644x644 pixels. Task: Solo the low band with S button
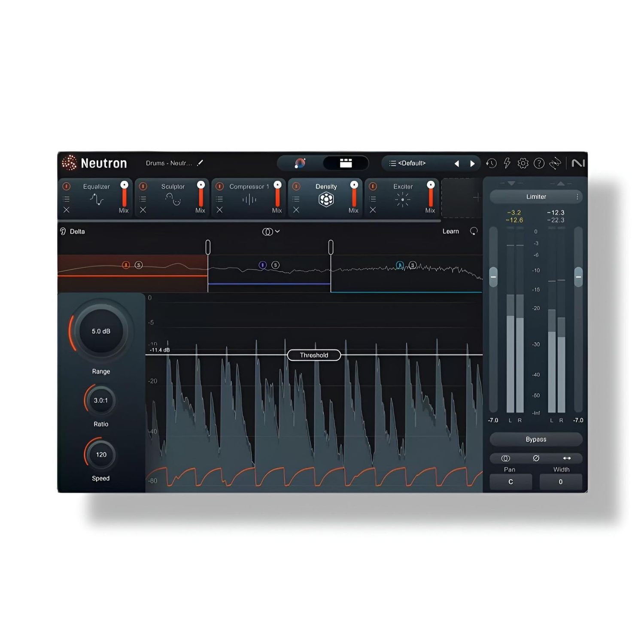(138, 265)
